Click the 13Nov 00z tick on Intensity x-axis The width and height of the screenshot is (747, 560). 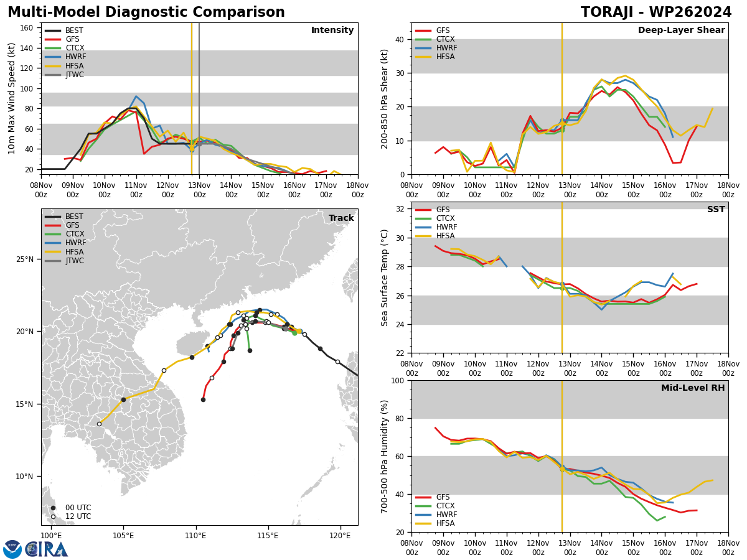tap(199, 190)
